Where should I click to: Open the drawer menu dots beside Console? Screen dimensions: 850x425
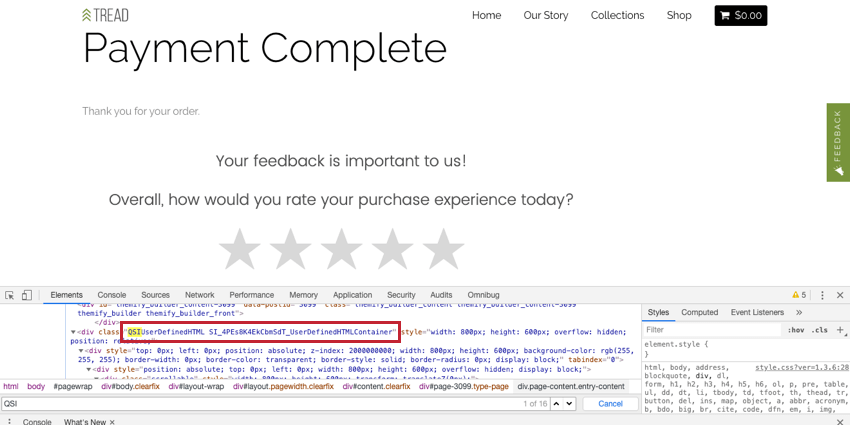[x=9, y=422]
